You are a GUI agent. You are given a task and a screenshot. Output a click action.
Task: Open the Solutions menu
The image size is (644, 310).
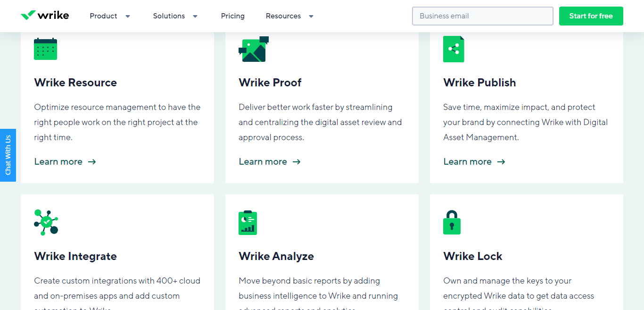[x=169, y=16]
